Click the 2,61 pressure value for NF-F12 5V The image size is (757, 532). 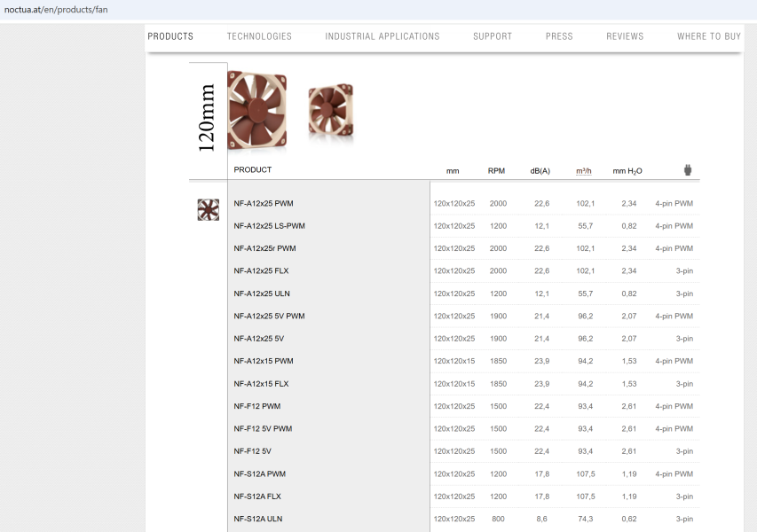click(x=629, y=451)
